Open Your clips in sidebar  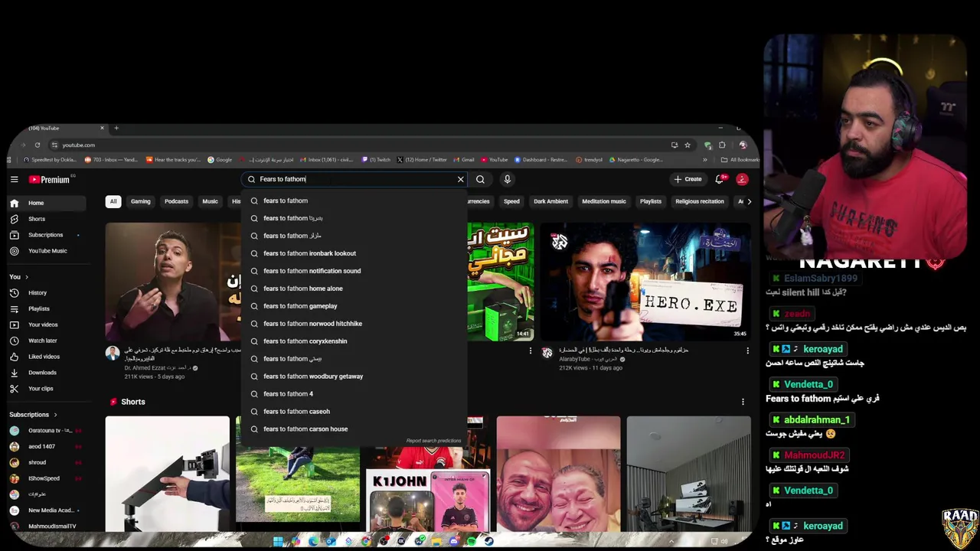[46, 389]
